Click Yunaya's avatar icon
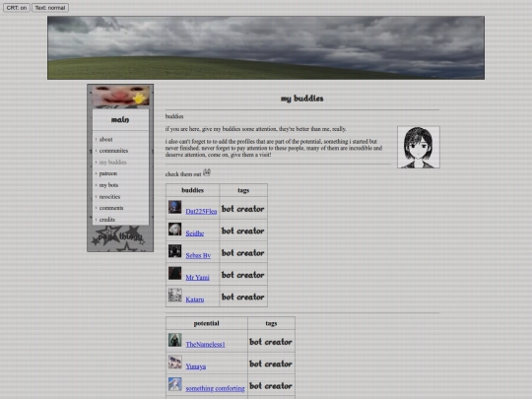532x399 pixels. point(175,362)
